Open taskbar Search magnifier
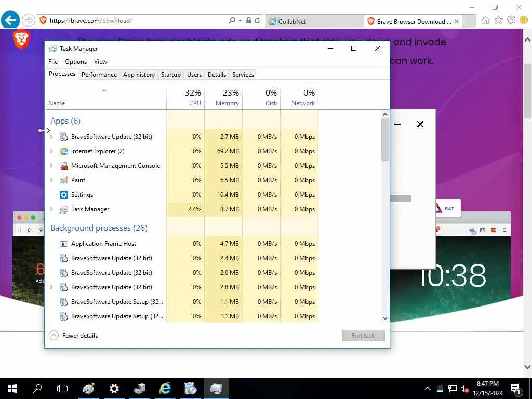 (x=37, y=389)
